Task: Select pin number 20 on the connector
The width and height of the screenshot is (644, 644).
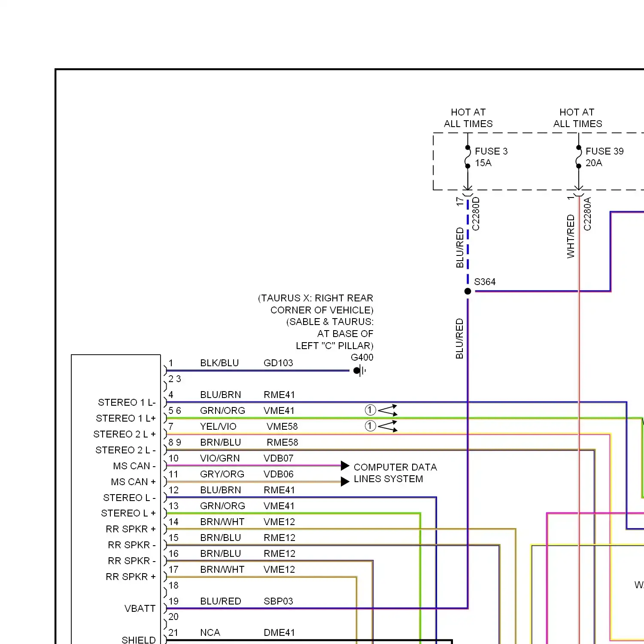Action: [x=173, y=617]
